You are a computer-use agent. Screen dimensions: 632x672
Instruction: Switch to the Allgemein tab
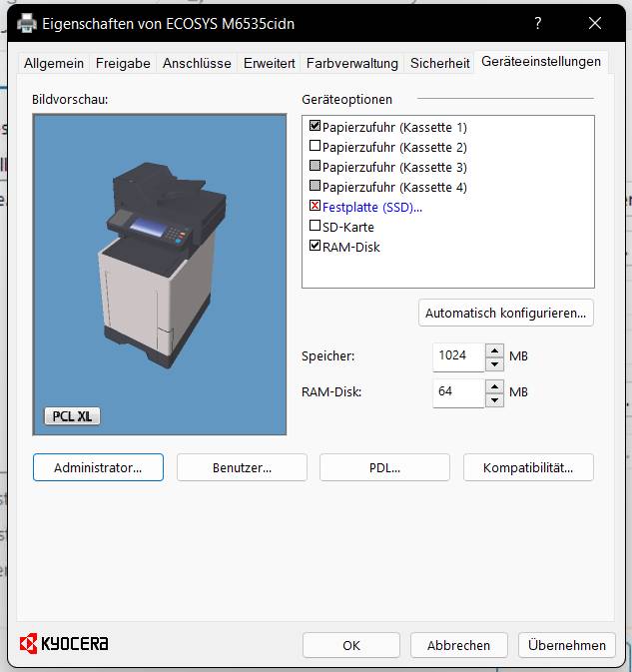pos(54,64)
